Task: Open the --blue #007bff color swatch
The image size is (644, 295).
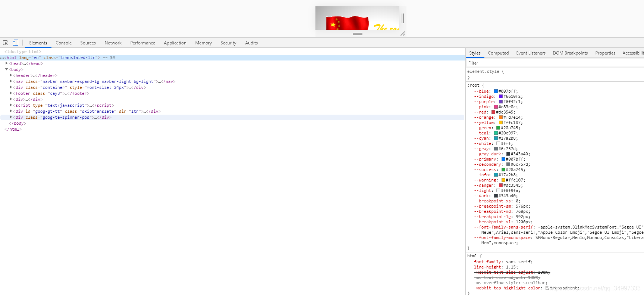Action: pos(496,91)
